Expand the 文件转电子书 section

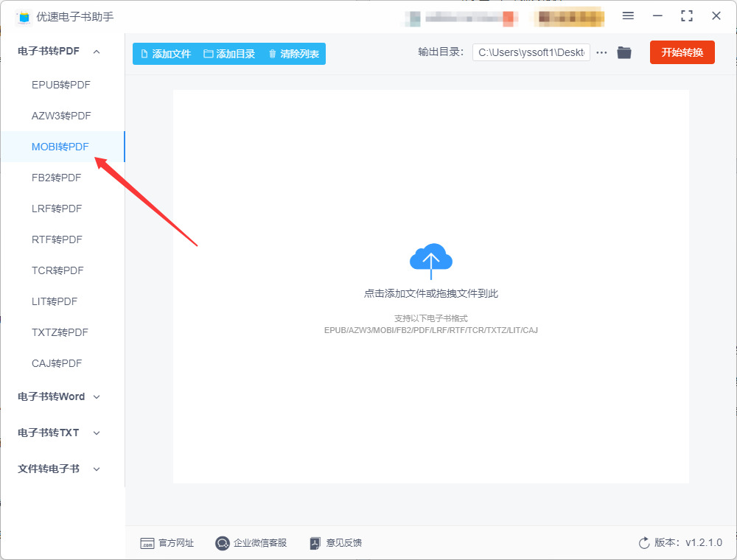point(97,469)
